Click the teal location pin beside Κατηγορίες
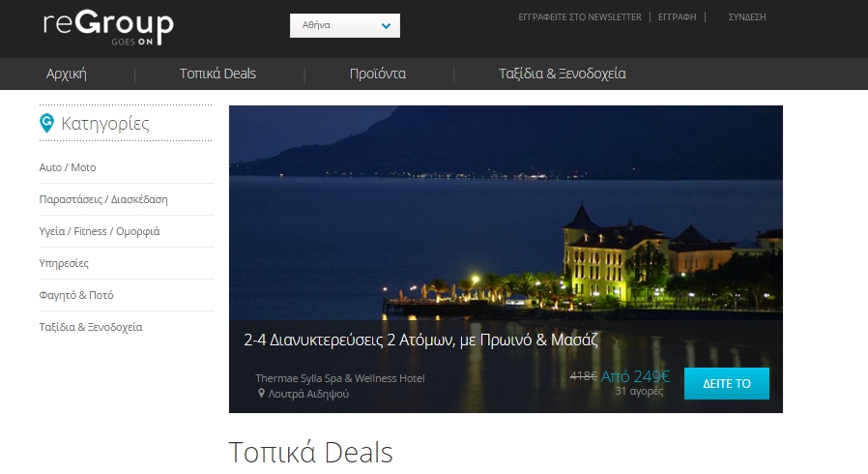This screenshot has height=474, width=868. point(47,123)
